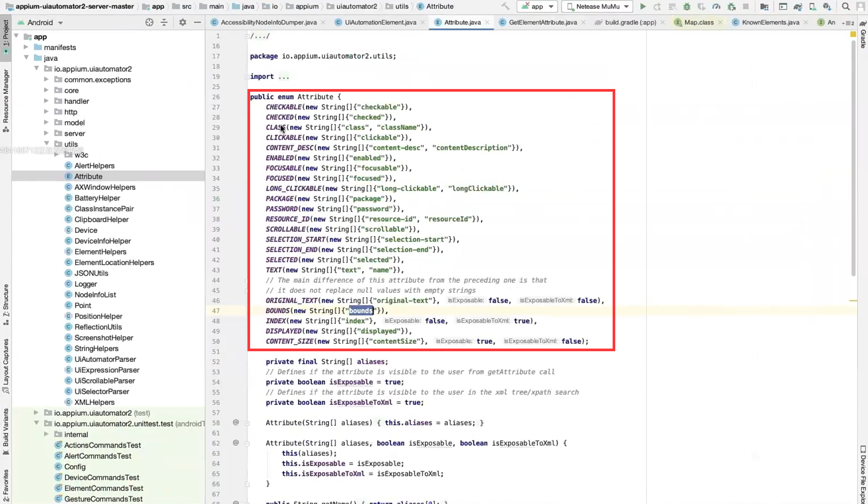This screenshot has height=504, width=868.
Task: Open the Search Everywhere magnifier
Action: tap(846, 6)
